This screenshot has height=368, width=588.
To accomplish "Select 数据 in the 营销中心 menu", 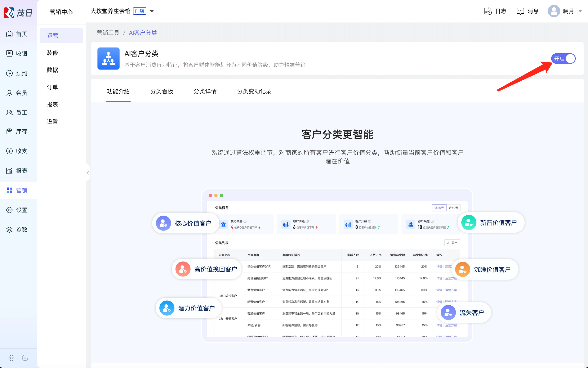I will click(52, 70).
